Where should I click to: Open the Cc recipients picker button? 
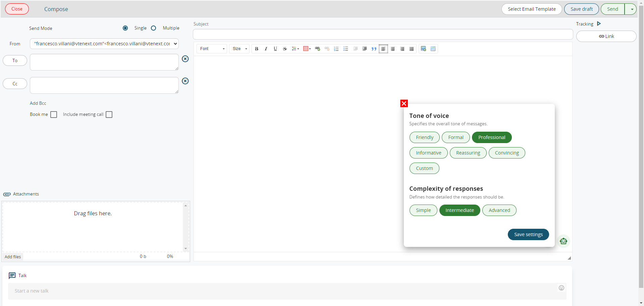point(15,84)
